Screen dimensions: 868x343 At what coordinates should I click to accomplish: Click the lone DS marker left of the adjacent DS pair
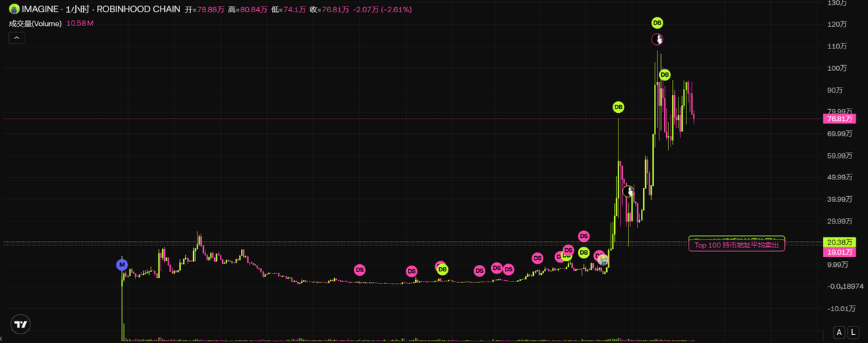pyautogui.click(x=479, y=271)
